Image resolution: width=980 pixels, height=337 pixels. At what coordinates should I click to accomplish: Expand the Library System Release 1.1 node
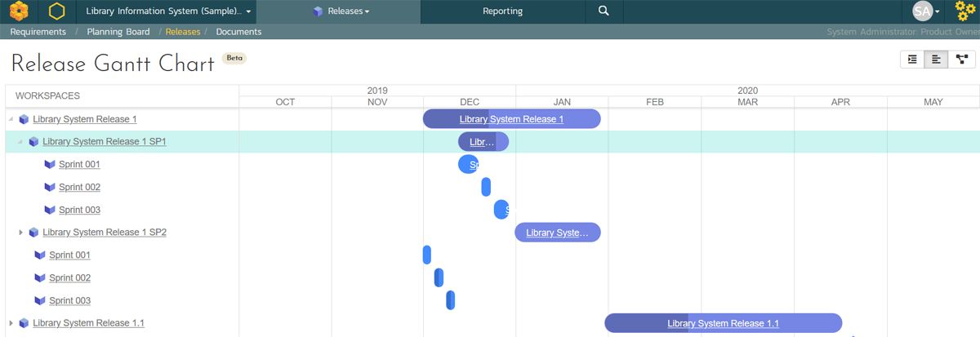(x=11, y=324)
